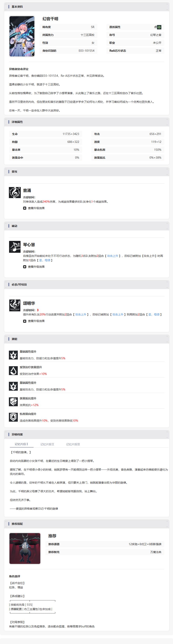Click the first 基础属性提升 crown icon
Viewport: 173px width, 644px height.
point(13,355)
